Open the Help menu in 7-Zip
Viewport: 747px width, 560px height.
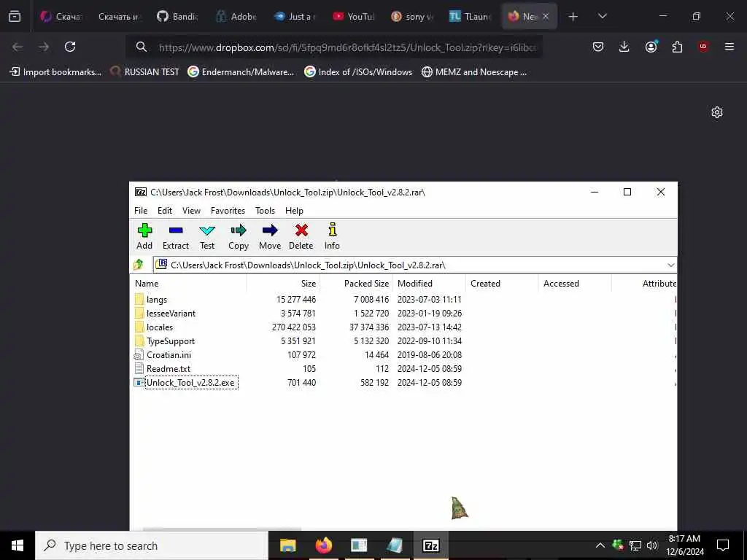click(x=294, y=211)
